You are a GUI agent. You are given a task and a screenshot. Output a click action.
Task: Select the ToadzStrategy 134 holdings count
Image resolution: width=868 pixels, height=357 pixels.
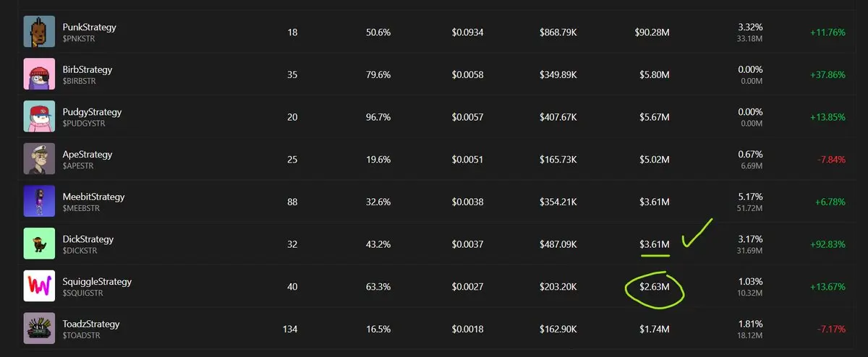pos(289,330)
